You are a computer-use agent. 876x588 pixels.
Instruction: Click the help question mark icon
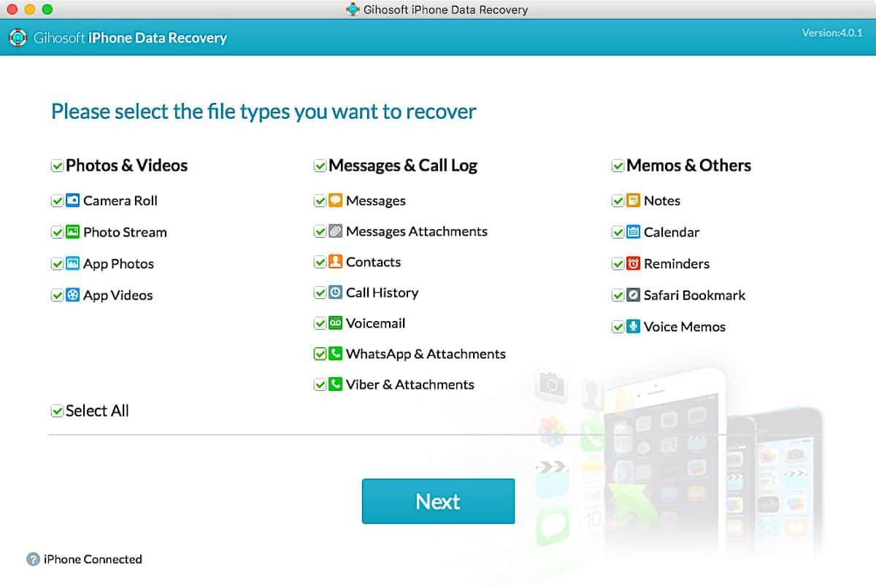point(33,560)
